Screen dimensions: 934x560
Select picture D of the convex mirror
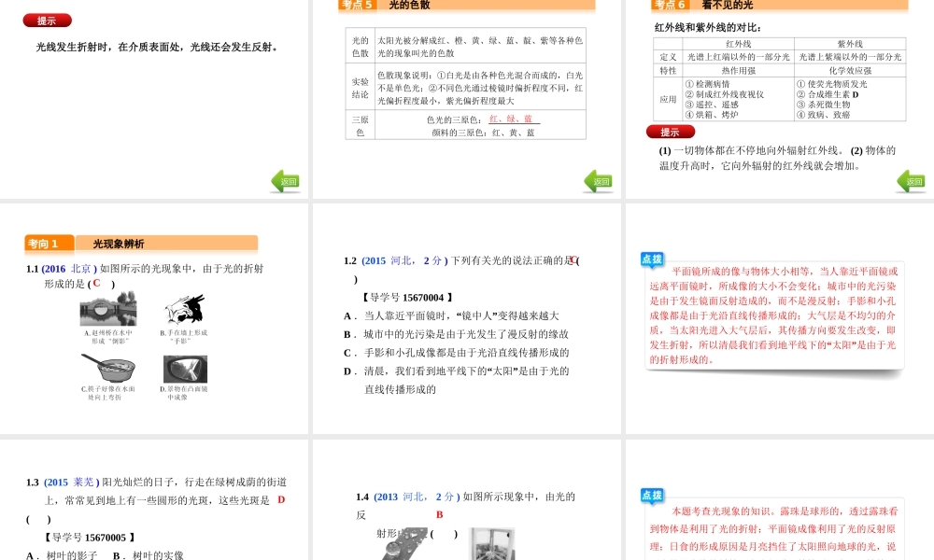pos(185,369)
